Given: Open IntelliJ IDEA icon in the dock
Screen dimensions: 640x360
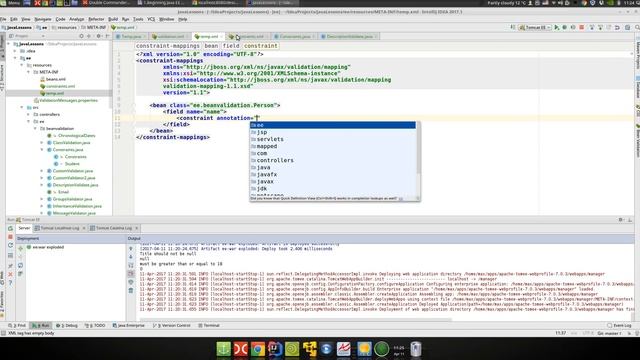Looking at the screenshot, I should (x=275, y=349).
